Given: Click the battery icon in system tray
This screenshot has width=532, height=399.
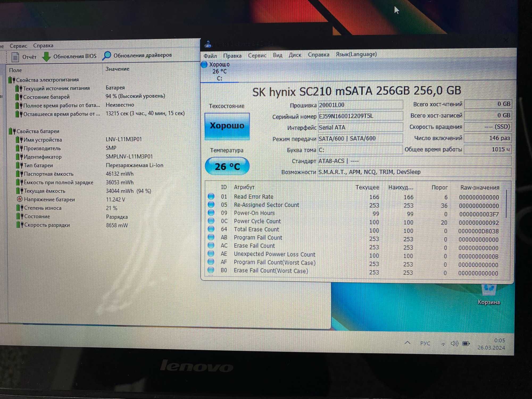Looking at the screenshot, I should 466,344.
